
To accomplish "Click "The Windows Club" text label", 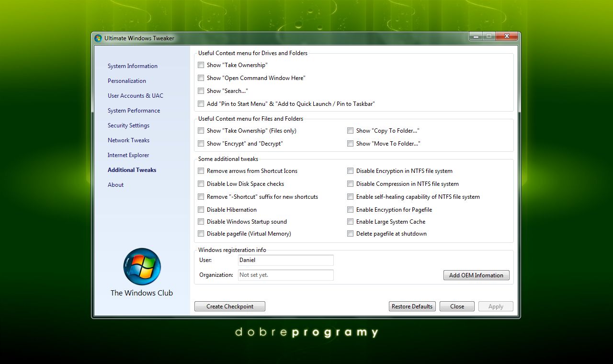I will pyautogui.click(x=142, y=293).
